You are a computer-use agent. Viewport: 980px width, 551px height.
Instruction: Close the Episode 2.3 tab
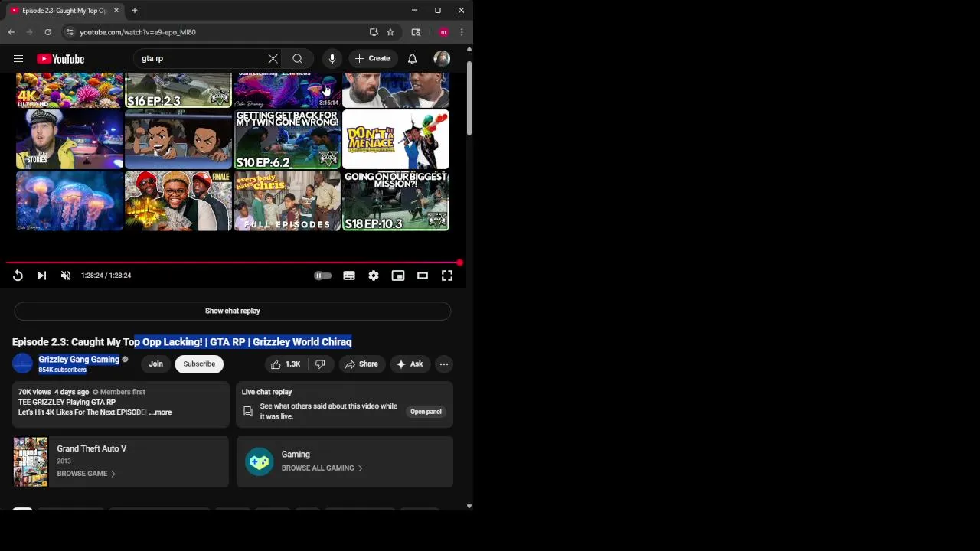(x=116, y=11)
